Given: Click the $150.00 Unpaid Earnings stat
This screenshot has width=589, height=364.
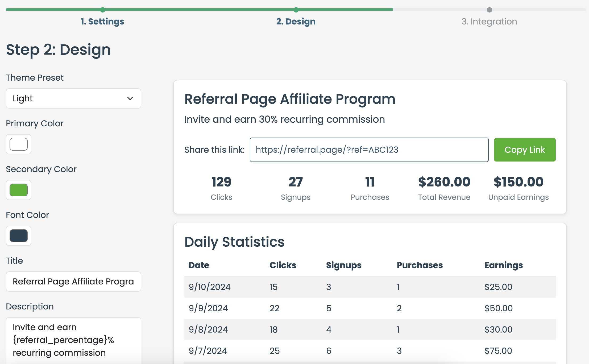Looking at the screenshot, I should pos(519,188).
